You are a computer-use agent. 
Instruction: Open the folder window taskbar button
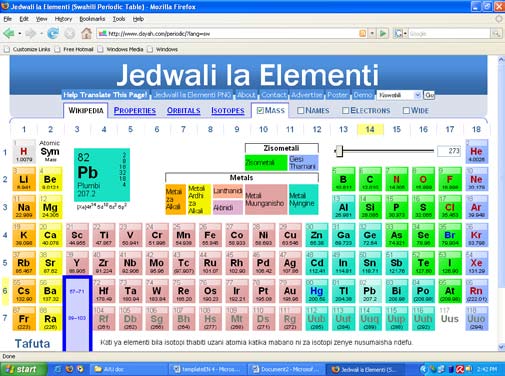(128, 369)
